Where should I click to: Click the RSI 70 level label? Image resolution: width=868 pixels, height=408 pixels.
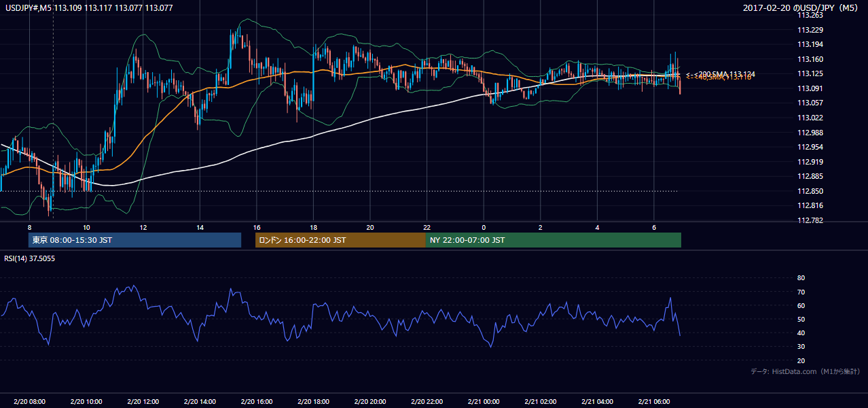point(801,292)
